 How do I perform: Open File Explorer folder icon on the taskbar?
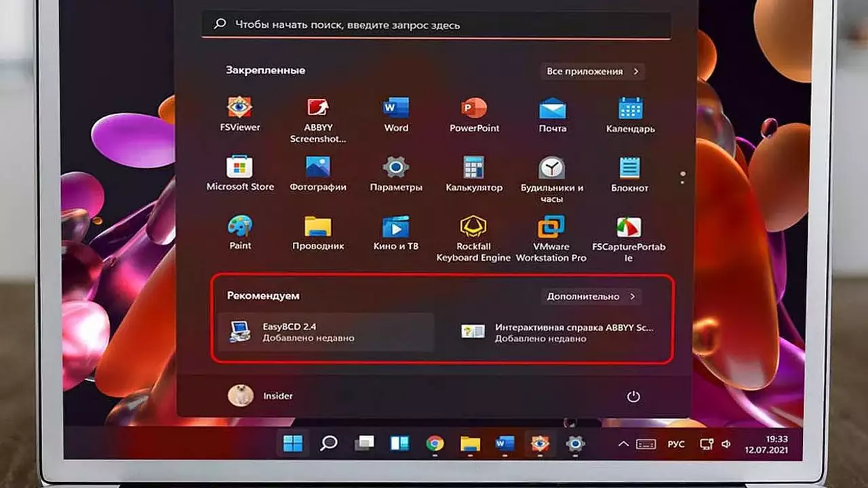(x=470, y=444)
